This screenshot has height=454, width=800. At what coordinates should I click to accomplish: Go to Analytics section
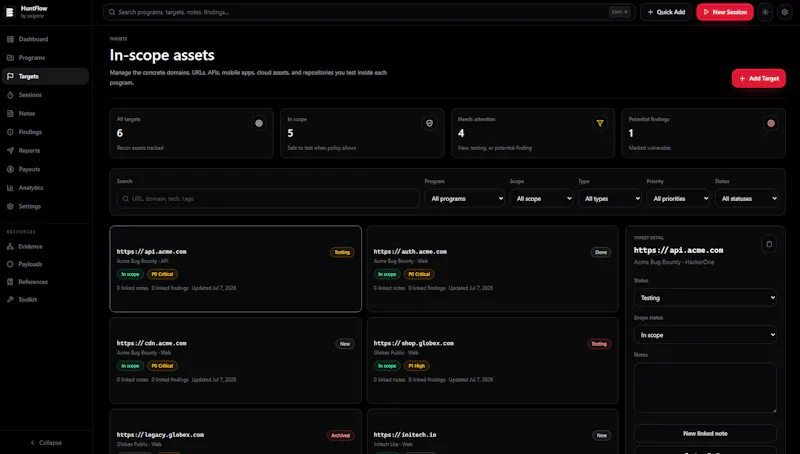pyautogui.click(x=45, y=188)
